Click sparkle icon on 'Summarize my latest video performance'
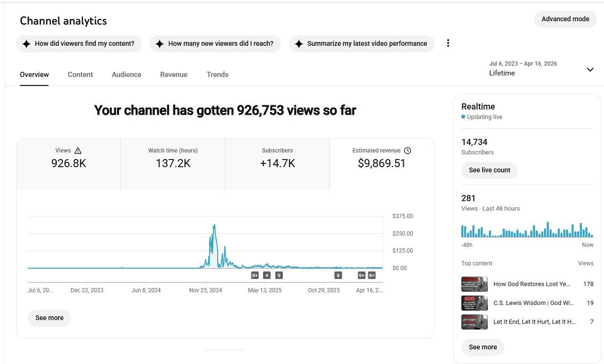 coord(298,44)
